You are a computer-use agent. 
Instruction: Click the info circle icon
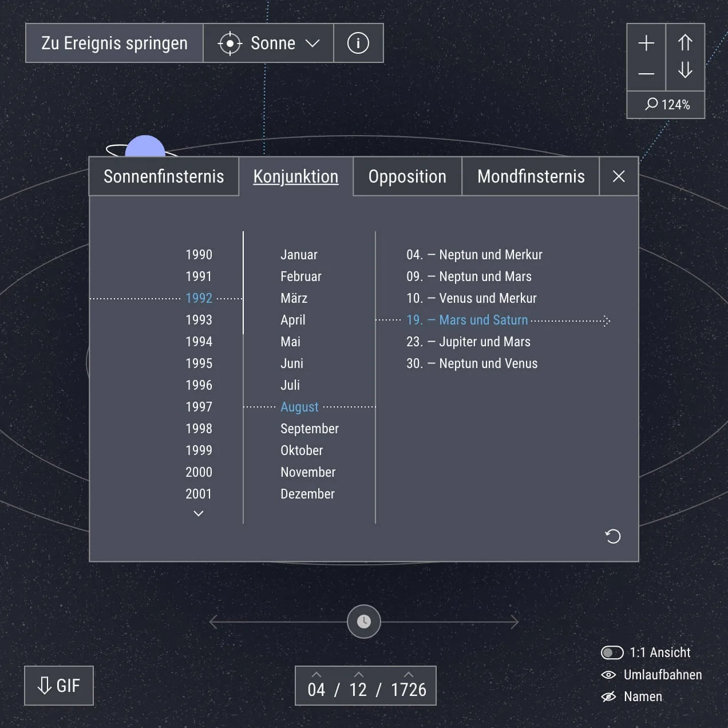358,43
